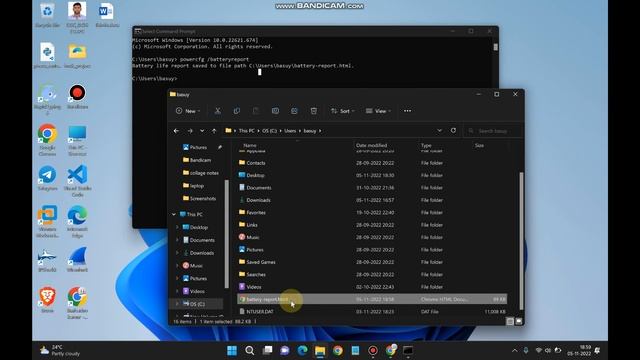Click the Copy icon in Explorer toolbar
The height and width of the screenshot is (360, 640).
click(x=237, y=111)
